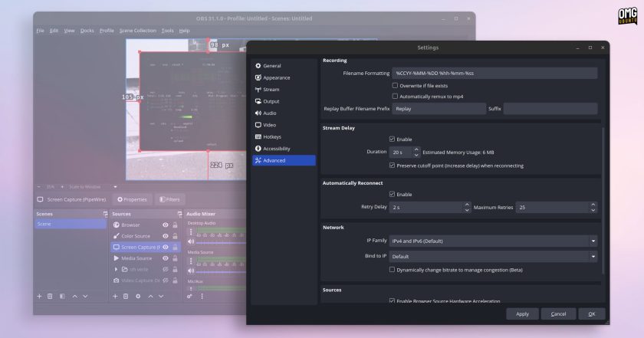Viewport: 644px width, 338px height.
Task: Hide Color Source with eye icon in OBS
Action: click(165, 236)
